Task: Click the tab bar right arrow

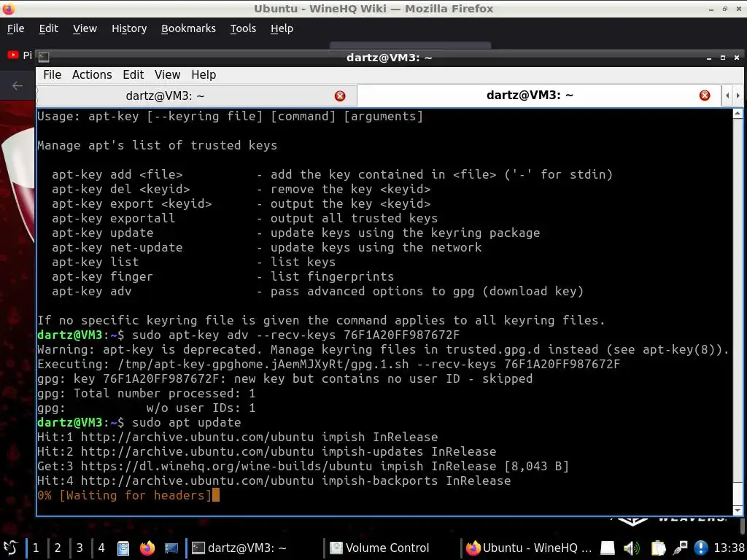Action: 738,96
